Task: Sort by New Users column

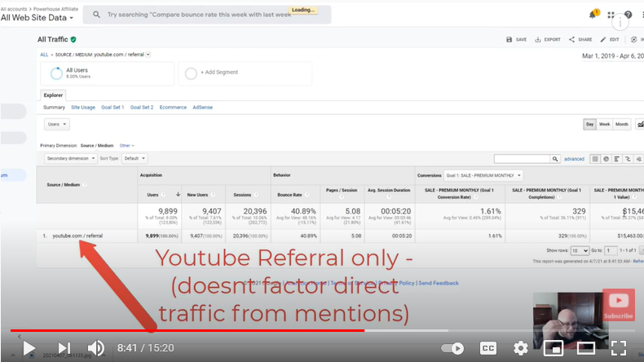Action: [x=197, y=195]
